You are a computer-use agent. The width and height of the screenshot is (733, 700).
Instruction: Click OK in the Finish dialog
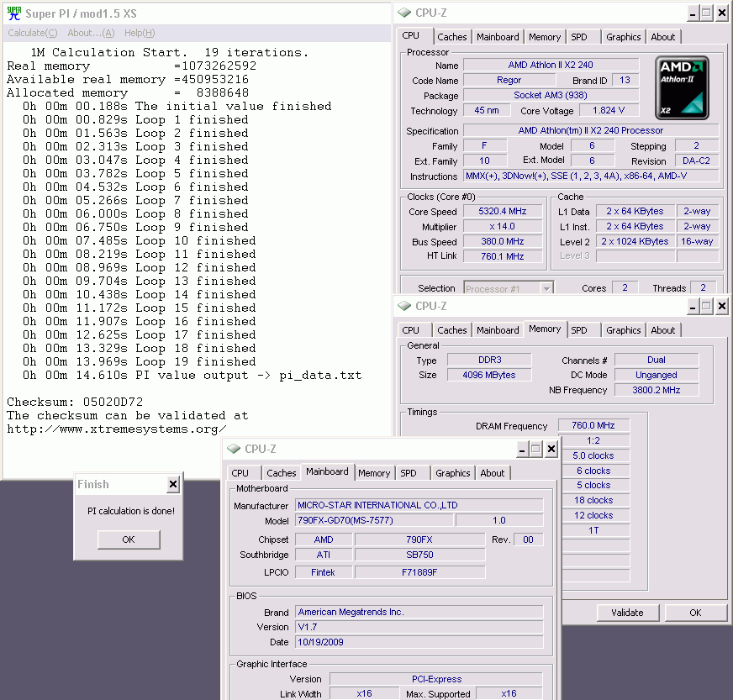tap(129, 539)
